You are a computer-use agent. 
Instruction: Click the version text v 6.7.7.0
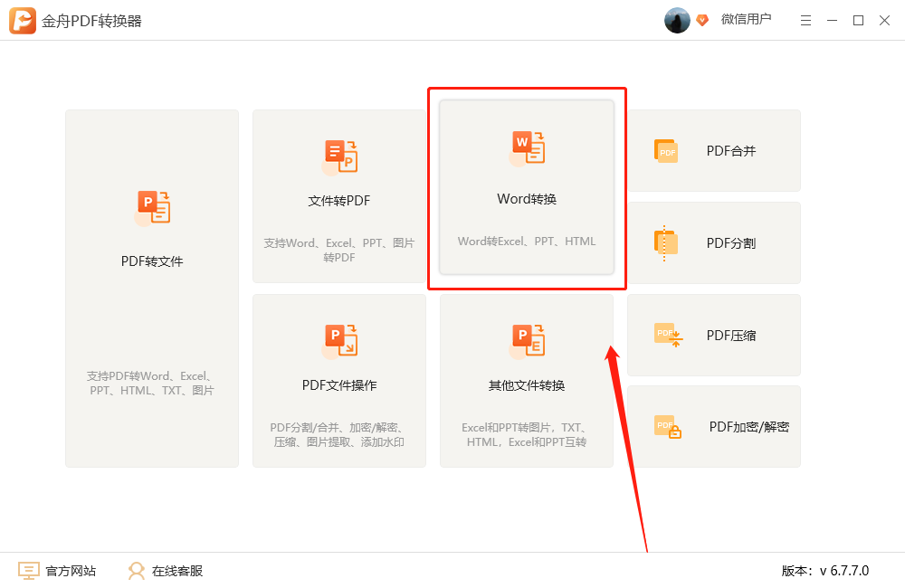[844, 571]
